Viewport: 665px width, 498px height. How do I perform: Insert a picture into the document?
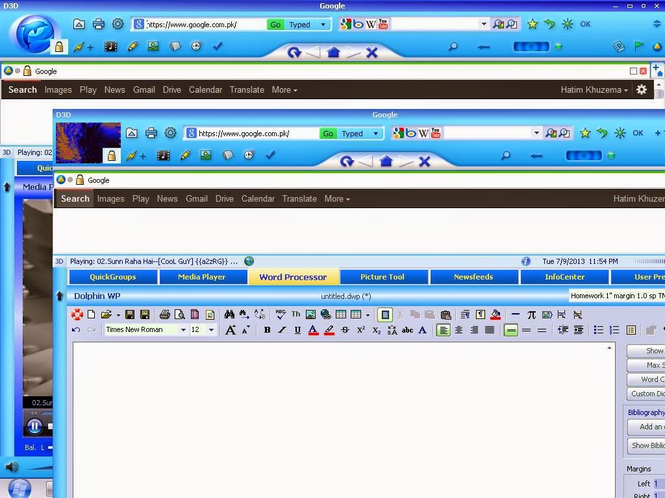pyautogui.click(x=310, y=314)
